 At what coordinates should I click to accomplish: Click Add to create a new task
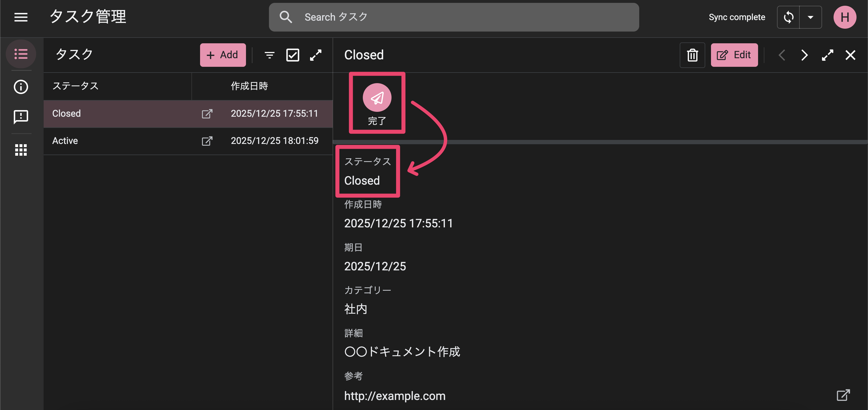click(x=222, y=55)
